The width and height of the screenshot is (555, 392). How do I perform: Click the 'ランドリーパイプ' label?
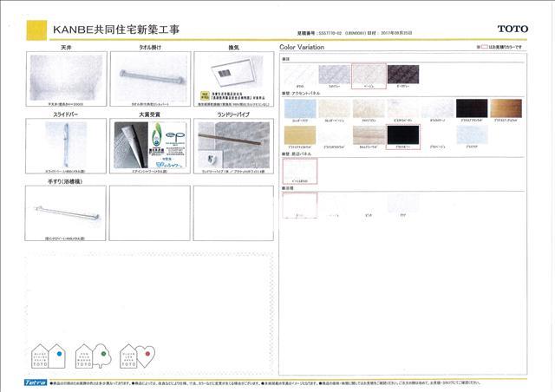coord(233,114)
